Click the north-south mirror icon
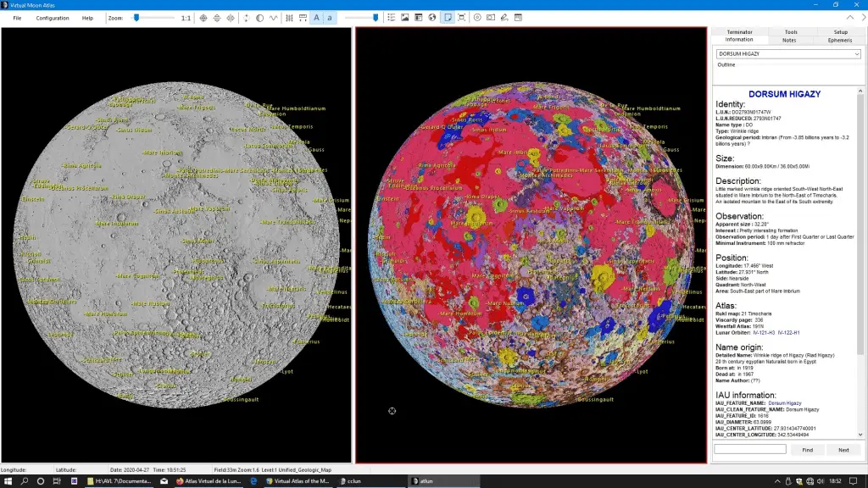The width and height of the screenshot is (868, 488). tap(217, 18)
